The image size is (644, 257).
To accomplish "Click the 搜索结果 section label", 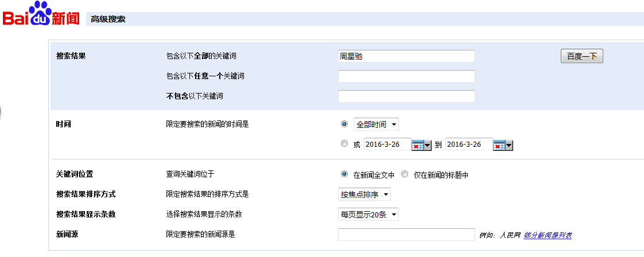I will click(x=71, y=56).
